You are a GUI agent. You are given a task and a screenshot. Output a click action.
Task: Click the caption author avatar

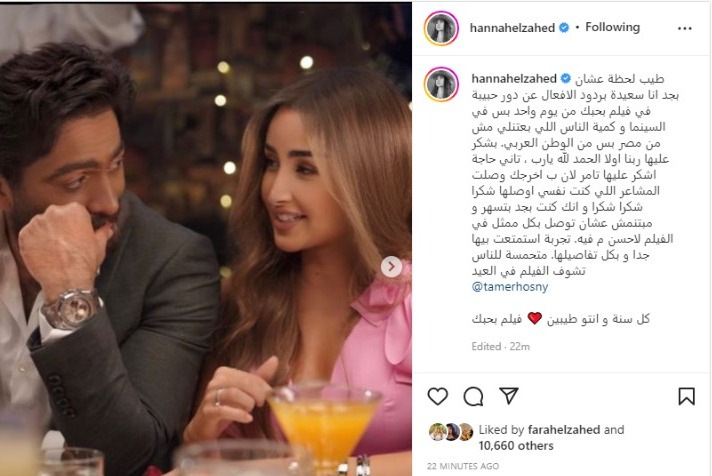click(x=441, y=84)
